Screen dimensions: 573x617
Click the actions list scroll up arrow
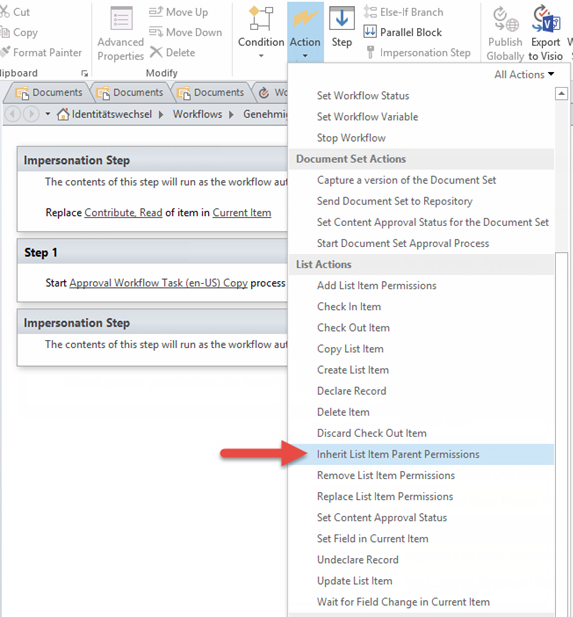(x=561, y=94)
